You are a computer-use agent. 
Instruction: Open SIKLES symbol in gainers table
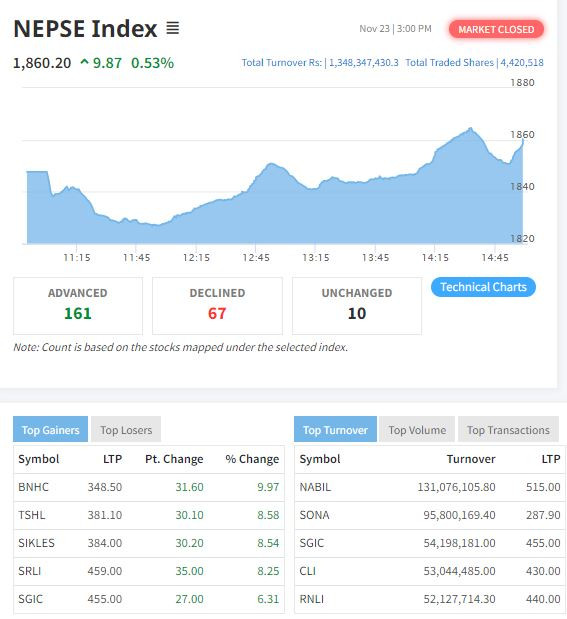36,543
